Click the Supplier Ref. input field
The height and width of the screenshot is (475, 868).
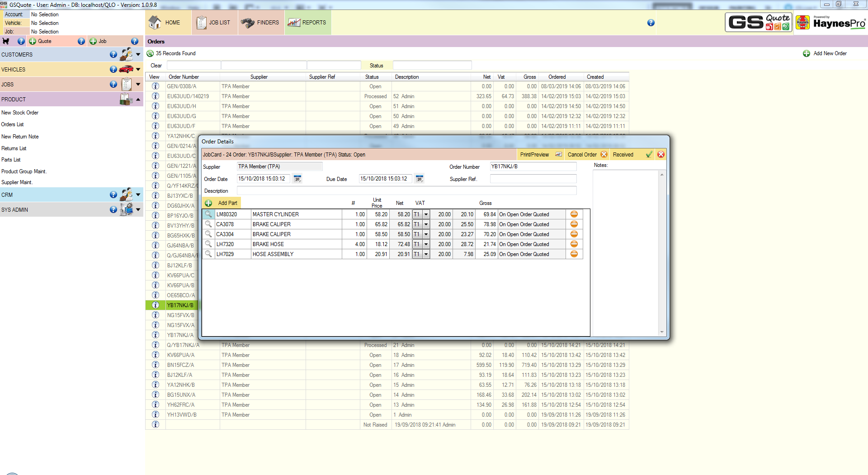(x=533, y=179)
